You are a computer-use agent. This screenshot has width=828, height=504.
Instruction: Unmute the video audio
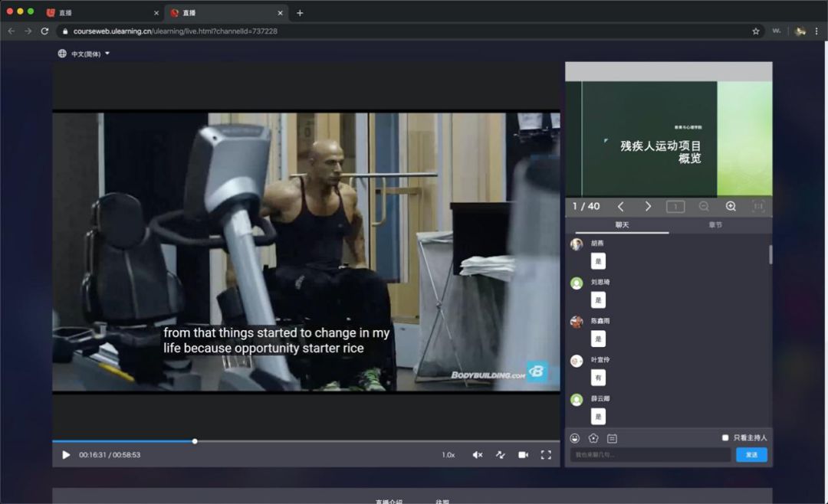477,455
